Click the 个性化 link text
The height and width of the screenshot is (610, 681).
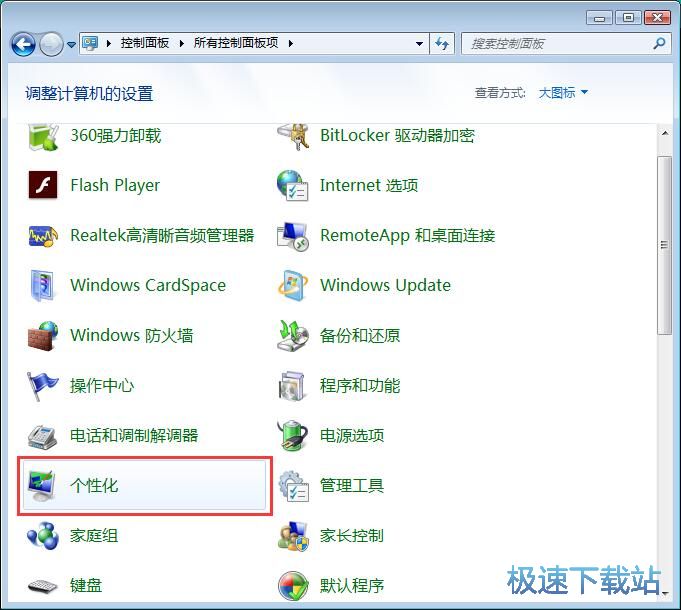pyautogui.click(x=94, y=485)
